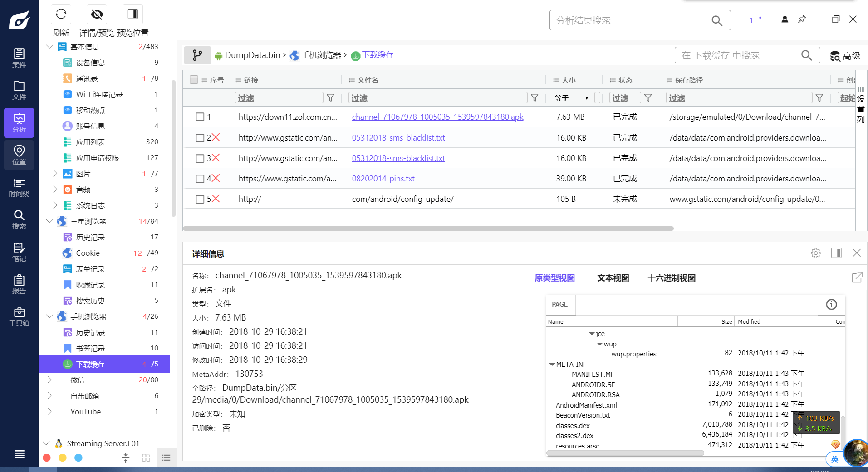868x472 pixels.
Task: Open channel_71067978 apk file link
Action: [437, 117]
